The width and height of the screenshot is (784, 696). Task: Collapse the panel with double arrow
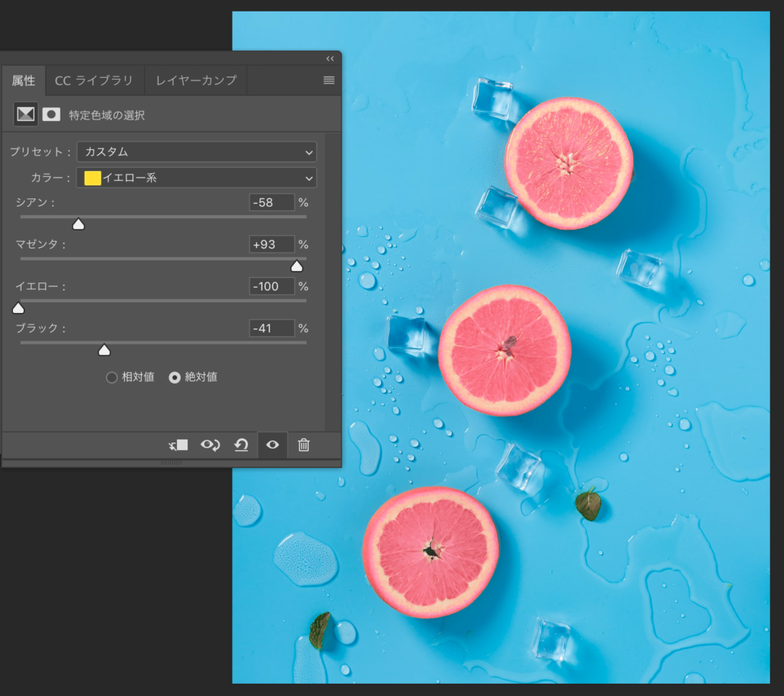pos(330,59)
